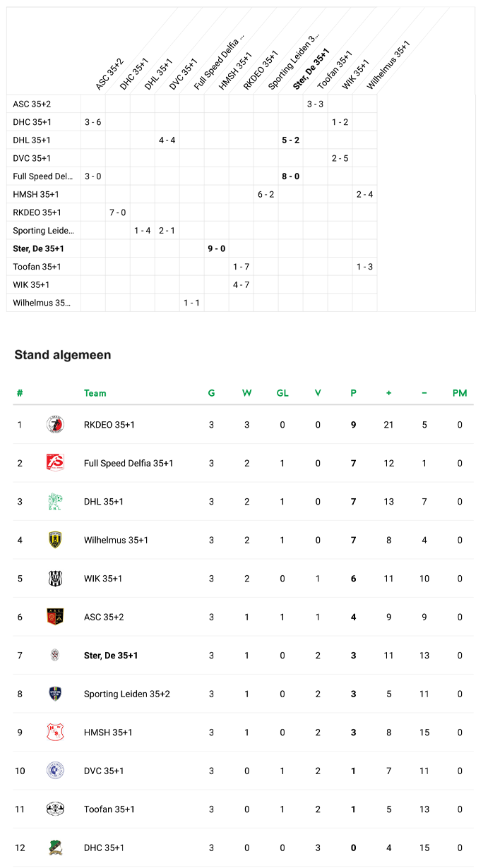Open Wilhelmus 35+1 team name in standings
The height and width of the screenshot is (868, 483).
point(116,540)
